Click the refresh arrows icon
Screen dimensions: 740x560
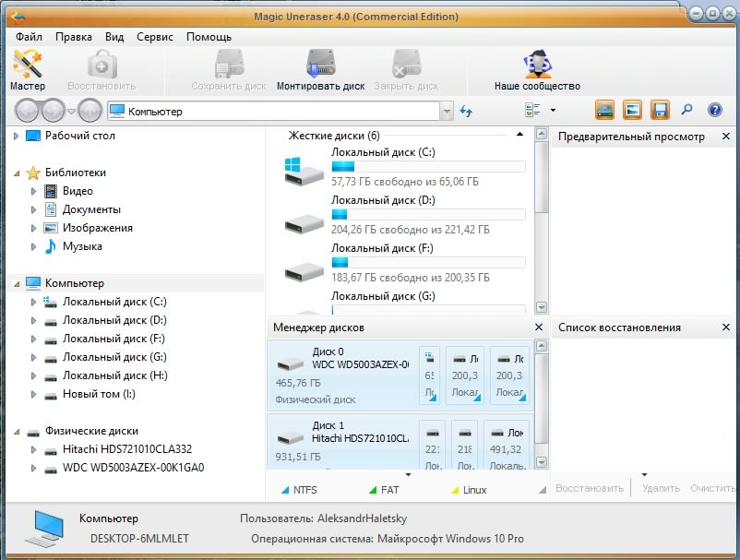pos(466,112)
